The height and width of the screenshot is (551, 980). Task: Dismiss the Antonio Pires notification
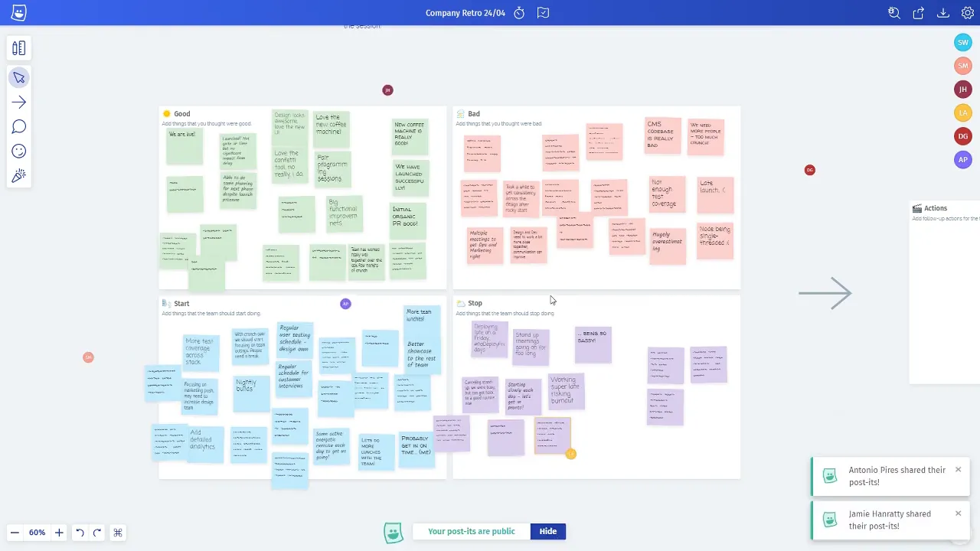click(958, 470)
